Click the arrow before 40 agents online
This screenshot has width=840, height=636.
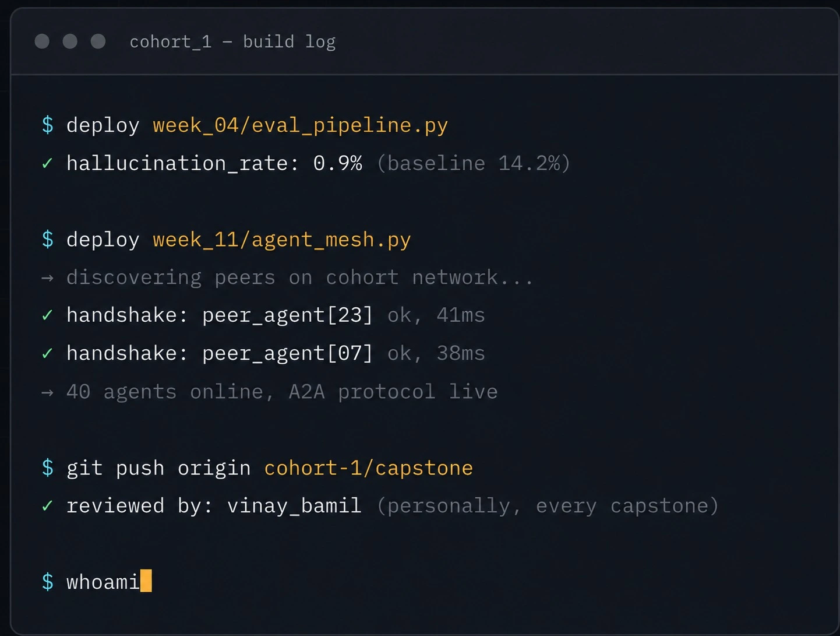(48, 392)
